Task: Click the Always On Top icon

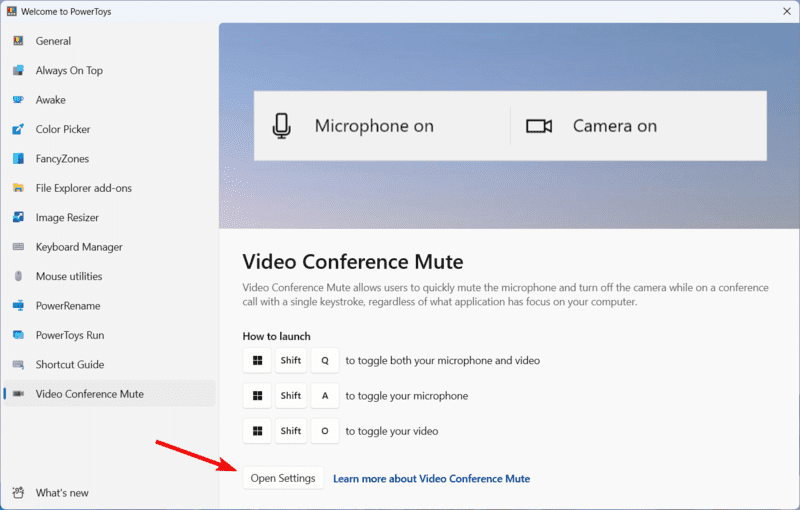Action: tap(18, 70)
